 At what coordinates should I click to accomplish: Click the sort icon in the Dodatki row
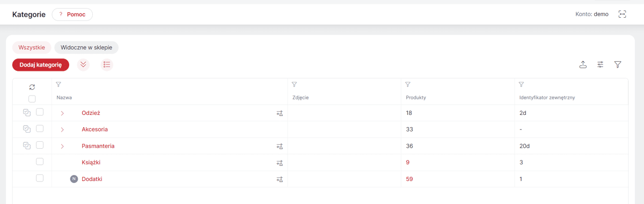(x=279, y=179)
